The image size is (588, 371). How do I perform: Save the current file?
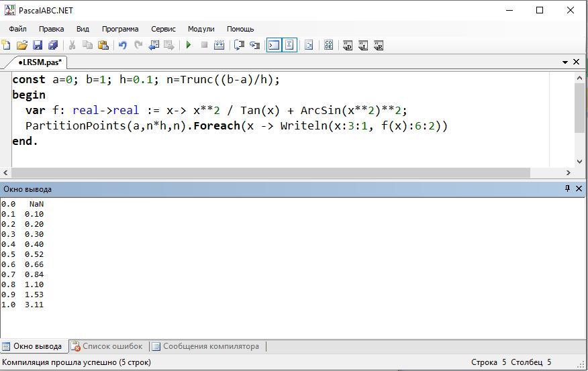(38, 46)
